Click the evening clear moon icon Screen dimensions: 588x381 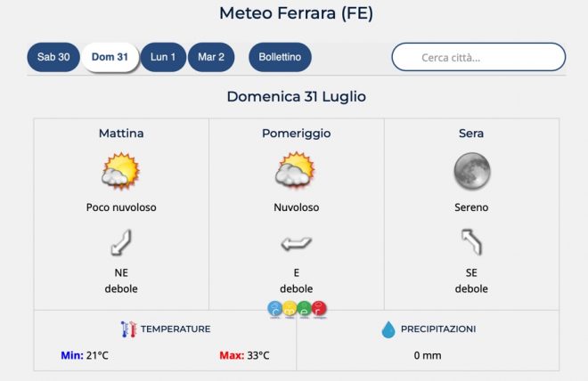pos(471,170)
